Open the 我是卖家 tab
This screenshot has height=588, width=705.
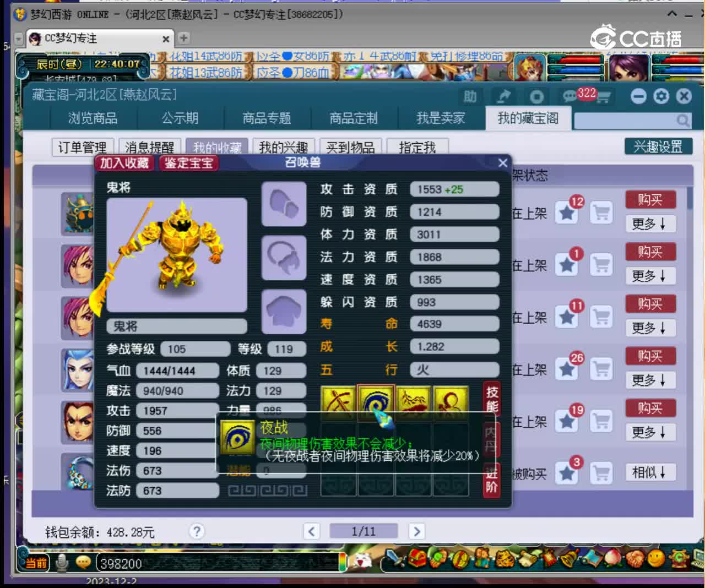(441, 118)
